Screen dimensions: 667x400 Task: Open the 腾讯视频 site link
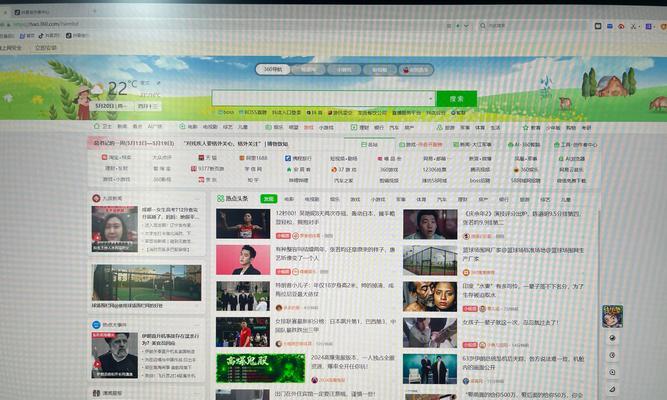pos(480,169)
